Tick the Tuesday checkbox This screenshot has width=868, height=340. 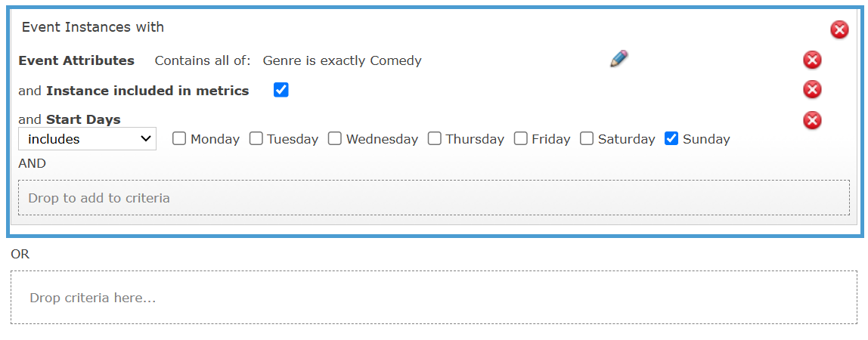256,138
